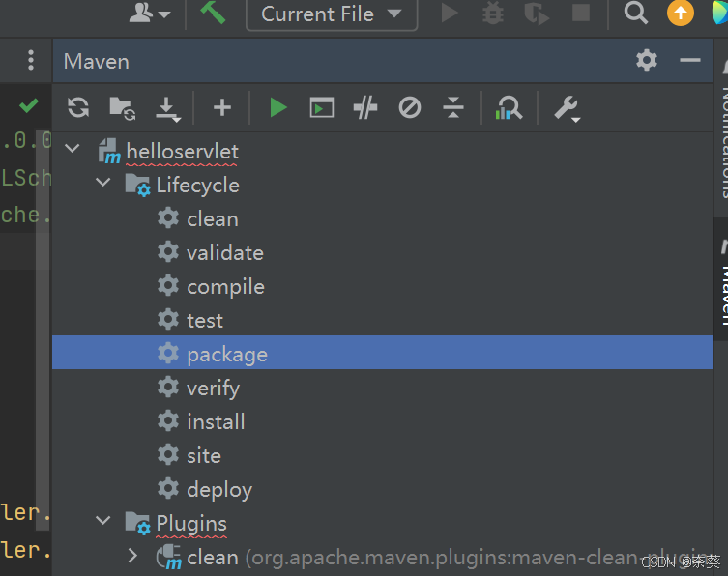The width and height of the screenshot is (728, 576).
Task: Click the gear icon beside install
Action: pyautogui.click(x=168, y=421)
